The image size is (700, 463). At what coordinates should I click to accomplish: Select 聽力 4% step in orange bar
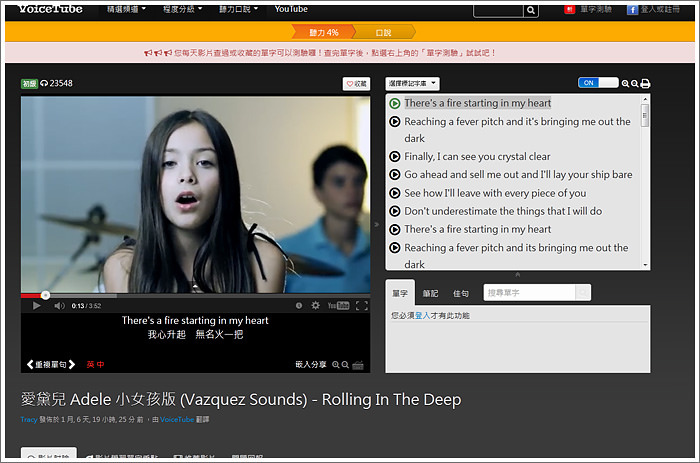324,32
